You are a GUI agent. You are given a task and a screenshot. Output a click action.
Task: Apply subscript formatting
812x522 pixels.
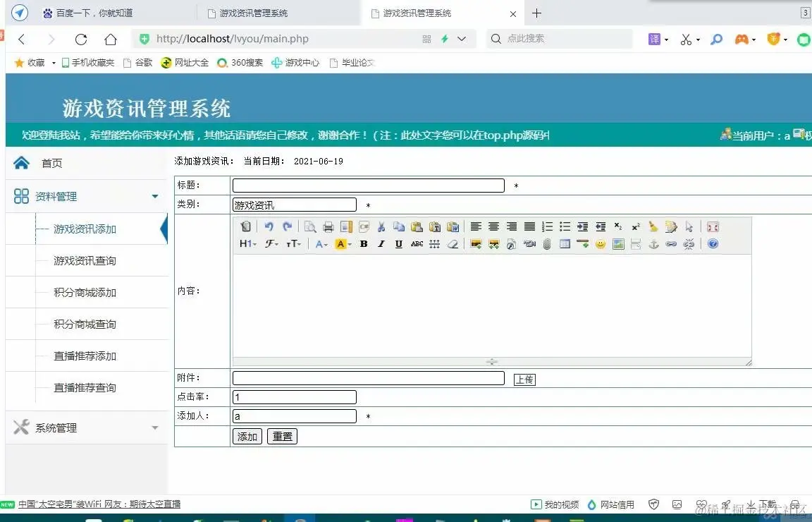tap(618, 226)
